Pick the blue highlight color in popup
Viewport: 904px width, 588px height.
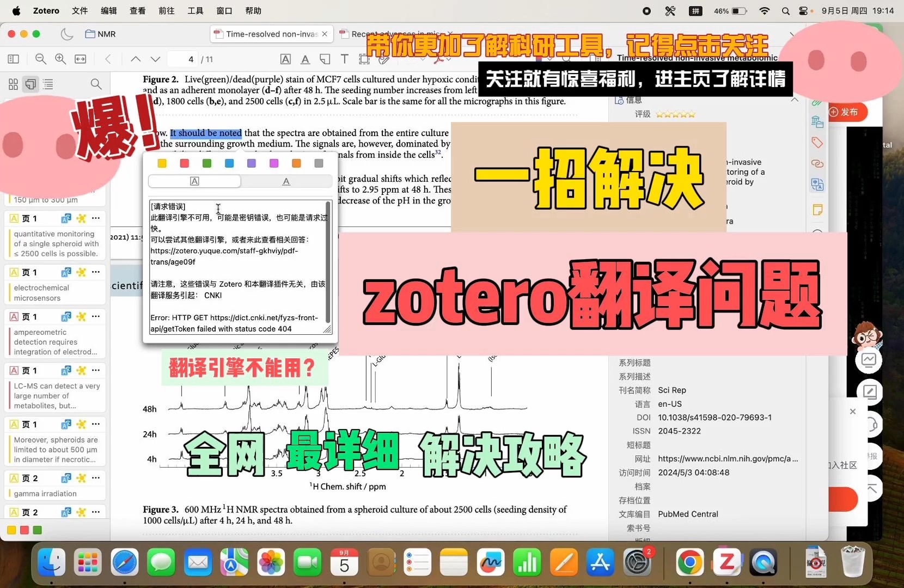pyautogui.click(x=229, y=163)
